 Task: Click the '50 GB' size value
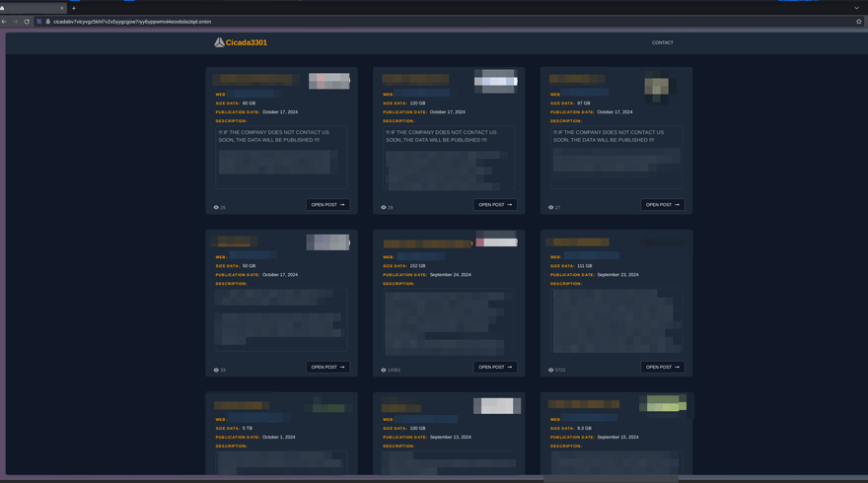click(x=250, y=266)
